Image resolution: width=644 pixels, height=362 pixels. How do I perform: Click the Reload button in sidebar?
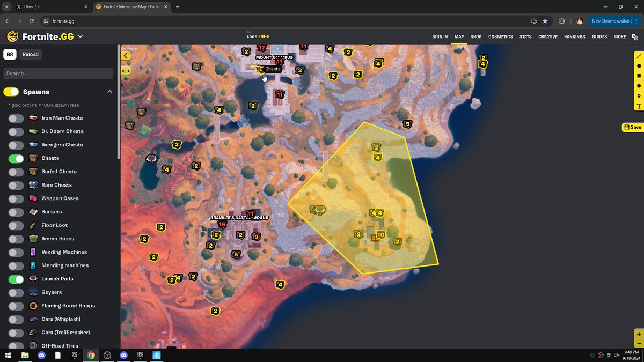(30, 54)
